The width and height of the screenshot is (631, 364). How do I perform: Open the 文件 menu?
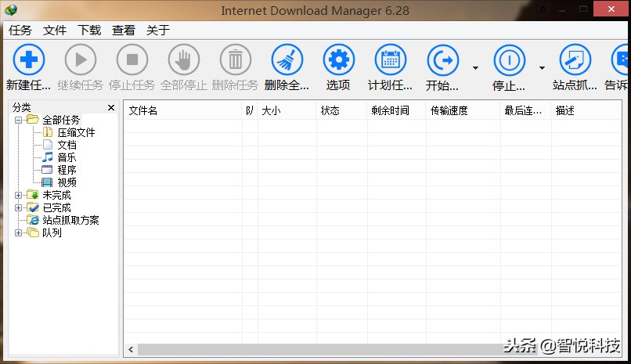[55, 31]
